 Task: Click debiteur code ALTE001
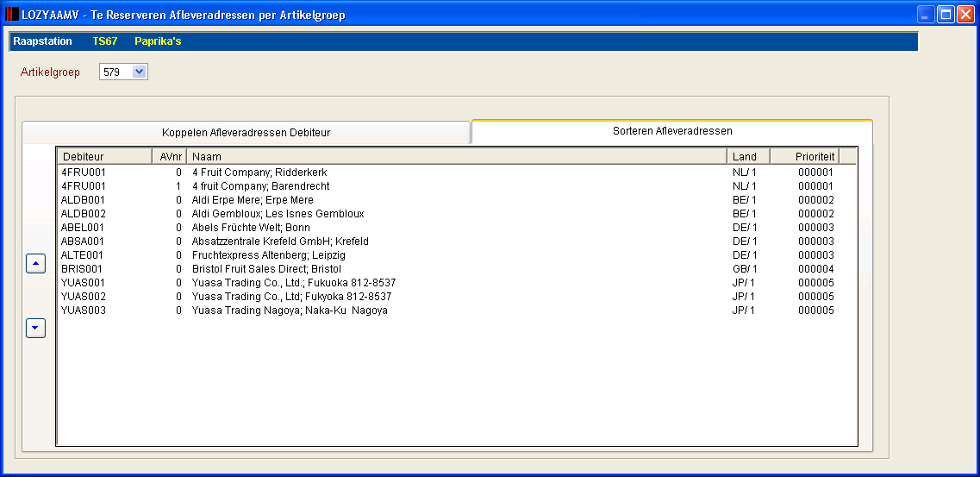pyautogui.click(x=83, y=255)
